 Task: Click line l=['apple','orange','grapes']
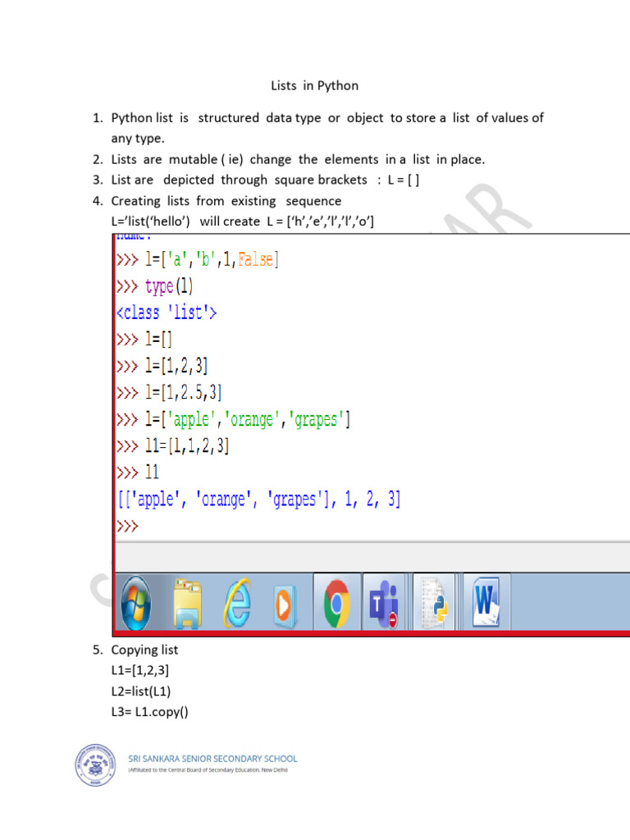[x=233, y=419]
